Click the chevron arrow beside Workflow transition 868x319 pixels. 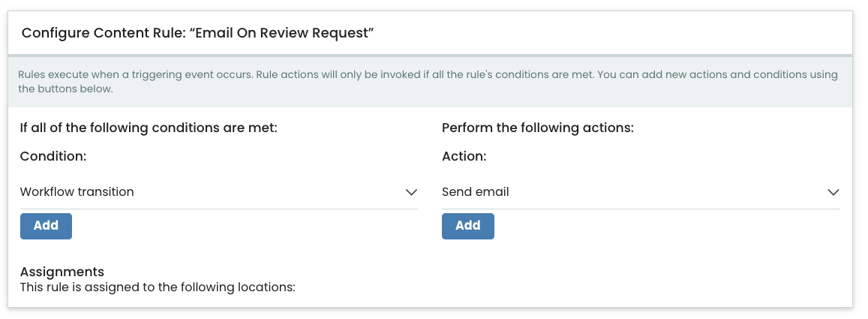click(x=411, y=192)
